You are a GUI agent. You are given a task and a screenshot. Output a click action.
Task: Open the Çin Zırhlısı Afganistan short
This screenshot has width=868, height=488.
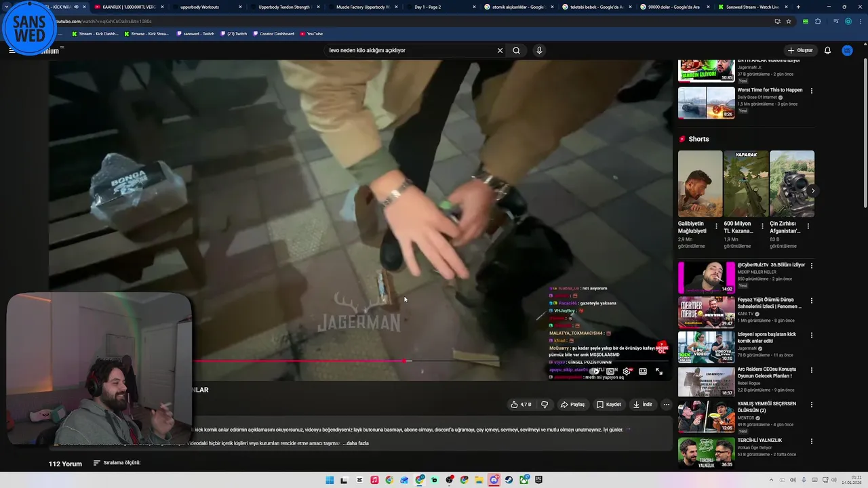[x=792, y=184]
